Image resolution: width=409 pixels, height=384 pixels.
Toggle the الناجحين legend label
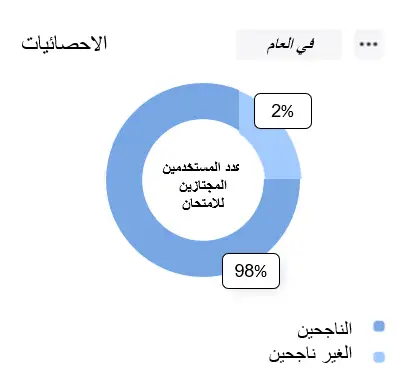pos(325,329)
